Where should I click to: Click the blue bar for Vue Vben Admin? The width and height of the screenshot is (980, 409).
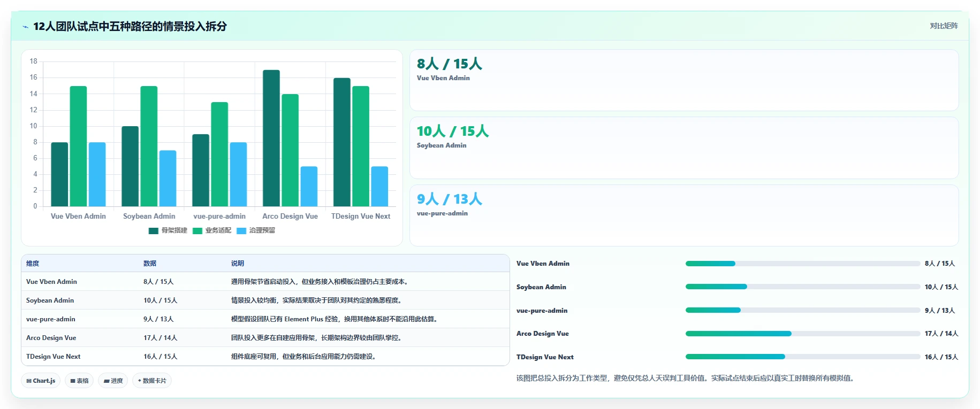click(97, 174)
